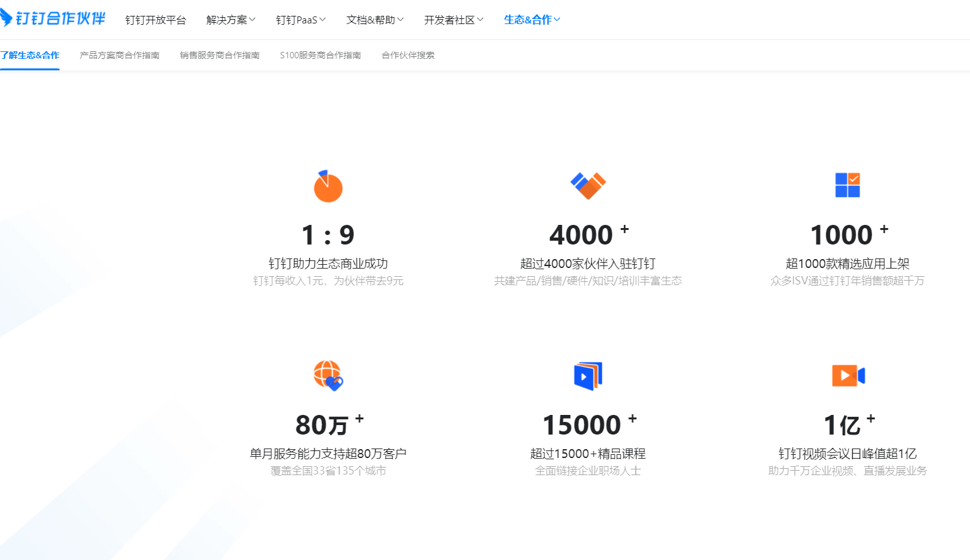This screenshot has width=970, height=560.
Task: Expand the 开发者社区 dropdown menu
Action: (454, 20)
